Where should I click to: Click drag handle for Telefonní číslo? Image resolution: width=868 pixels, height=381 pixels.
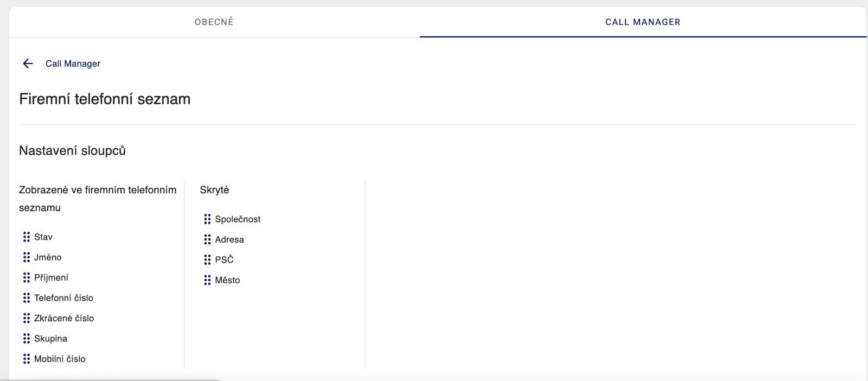27,298
